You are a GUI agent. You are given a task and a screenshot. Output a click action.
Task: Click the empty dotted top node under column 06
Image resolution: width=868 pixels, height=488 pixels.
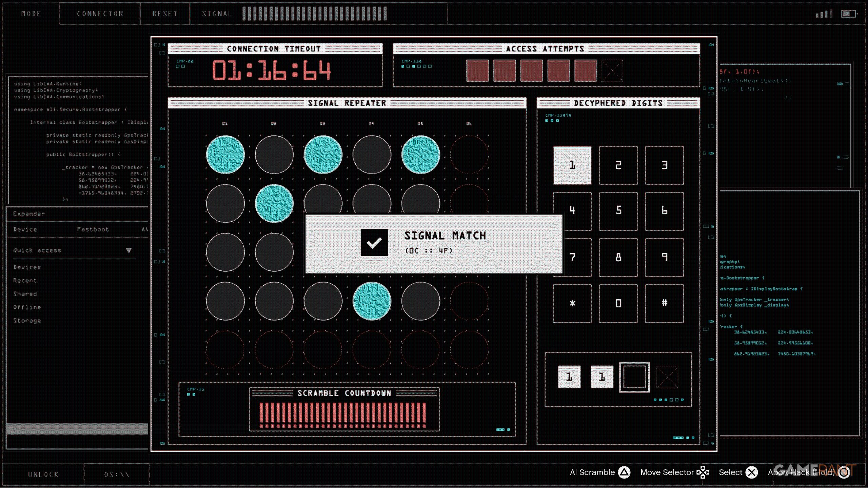point(469,155)
